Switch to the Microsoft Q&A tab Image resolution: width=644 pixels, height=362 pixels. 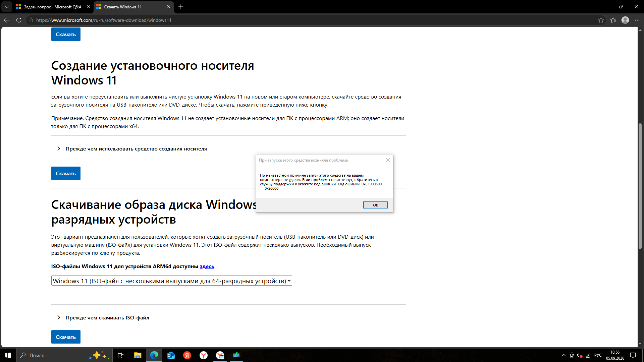[52, 7]
